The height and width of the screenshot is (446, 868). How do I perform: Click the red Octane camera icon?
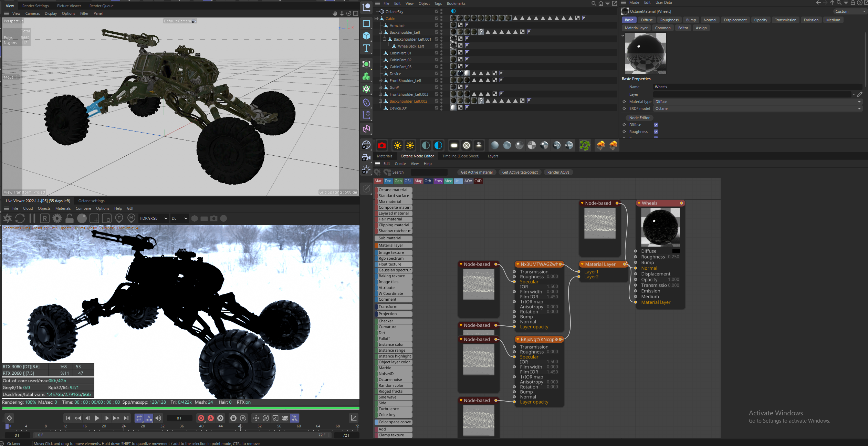coord(381,146)
